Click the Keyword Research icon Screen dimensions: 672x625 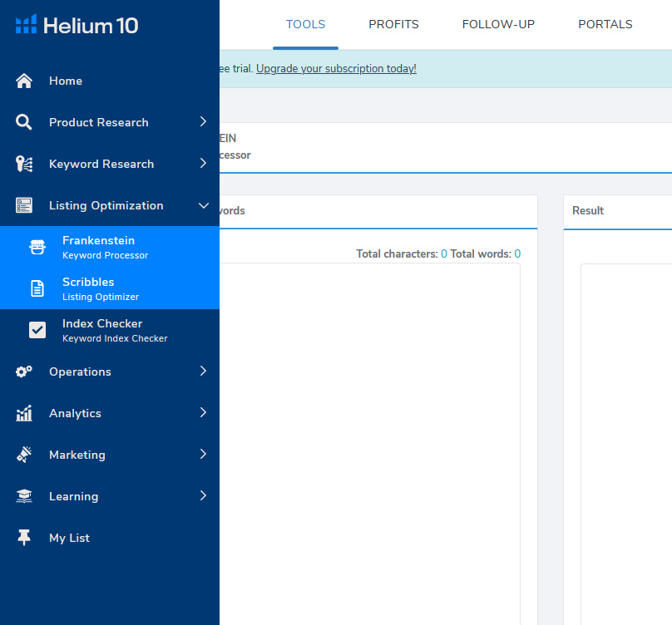(24, 164)
